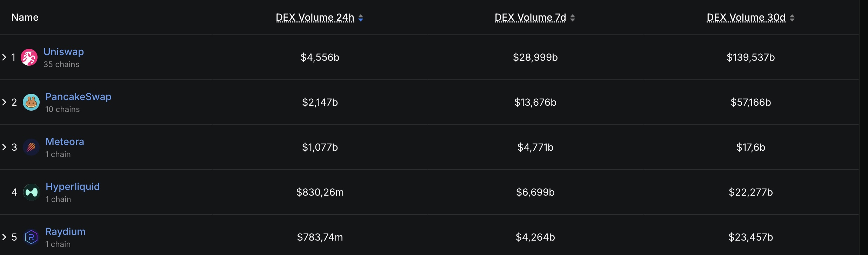Expand the Meteora row chevron

(4, 147)
